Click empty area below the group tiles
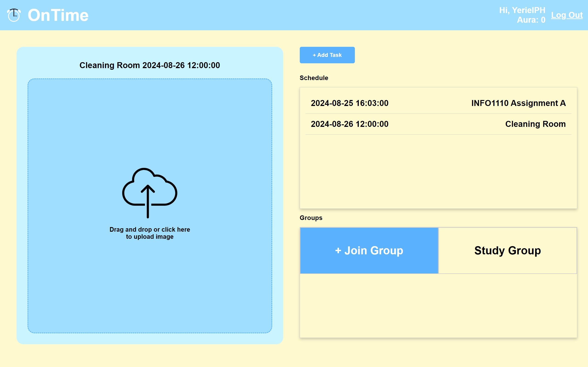 (x=438, y=306)
